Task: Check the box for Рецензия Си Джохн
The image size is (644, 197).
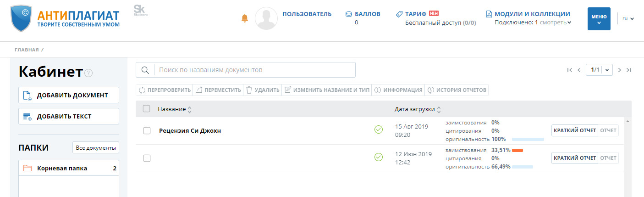Action: (147, 130)
